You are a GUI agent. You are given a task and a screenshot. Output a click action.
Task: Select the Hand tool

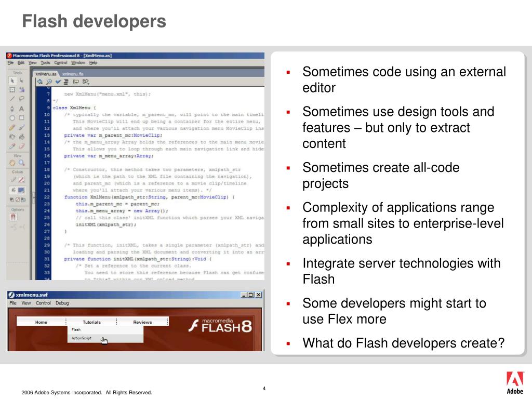tap(12, 163)
